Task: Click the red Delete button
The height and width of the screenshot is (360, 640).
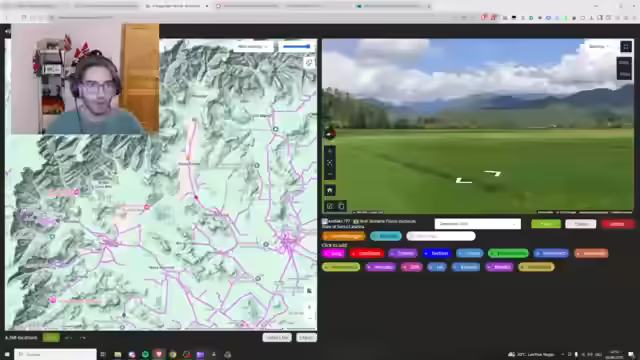Action: click(617, 224)
